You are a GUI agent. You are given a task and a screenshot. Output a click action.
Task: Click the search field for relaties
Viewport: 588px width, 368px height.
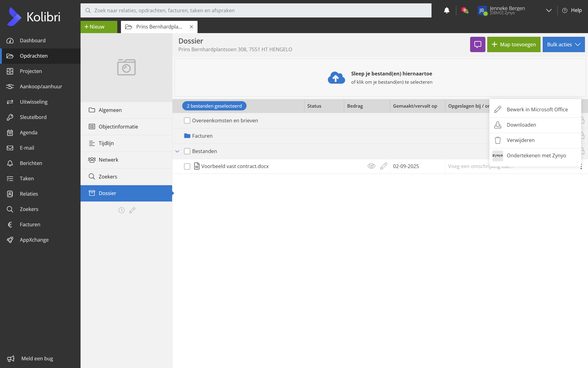coord(256,10)
